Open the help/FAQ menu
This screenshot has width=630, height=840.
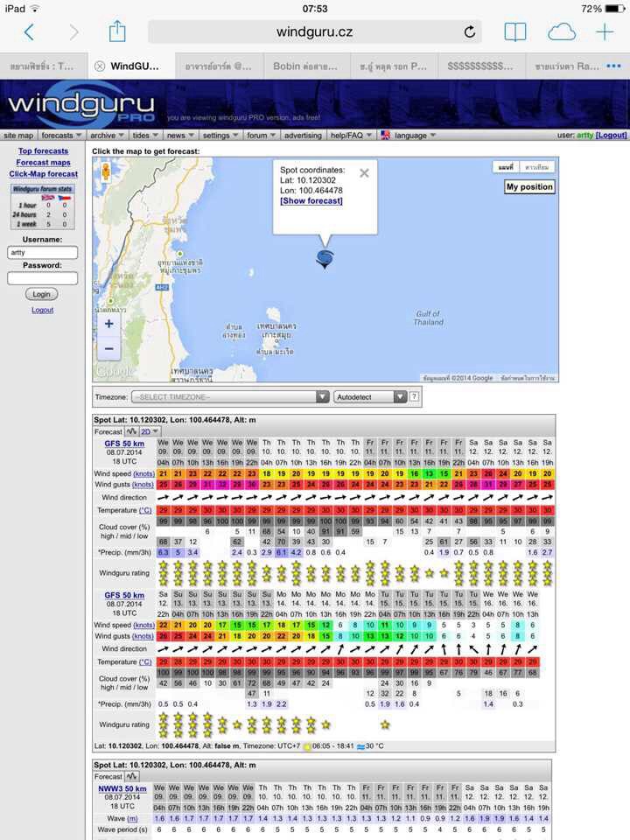[351, 136]
